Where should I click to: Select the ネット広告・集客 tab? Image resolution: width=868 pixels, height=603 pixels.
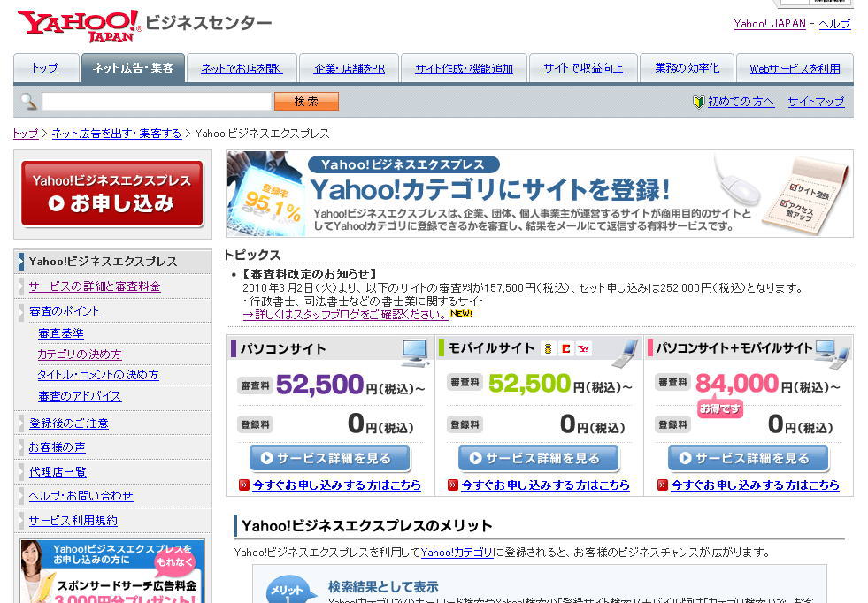pos(133,68)
